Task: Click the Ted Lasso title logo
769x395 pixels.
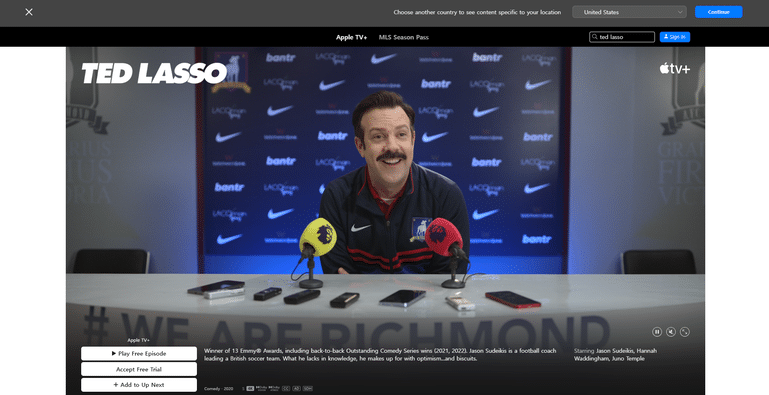Action: click(154, 74)
